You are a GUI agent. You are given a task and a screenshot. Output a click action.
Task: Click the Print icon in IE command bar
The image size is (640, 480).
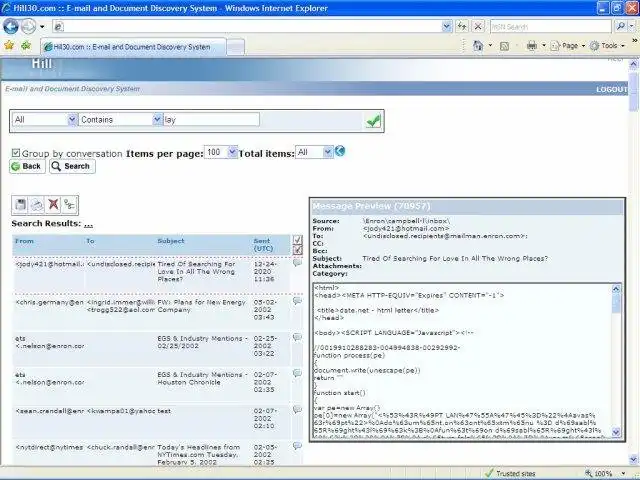coord(532,46)
